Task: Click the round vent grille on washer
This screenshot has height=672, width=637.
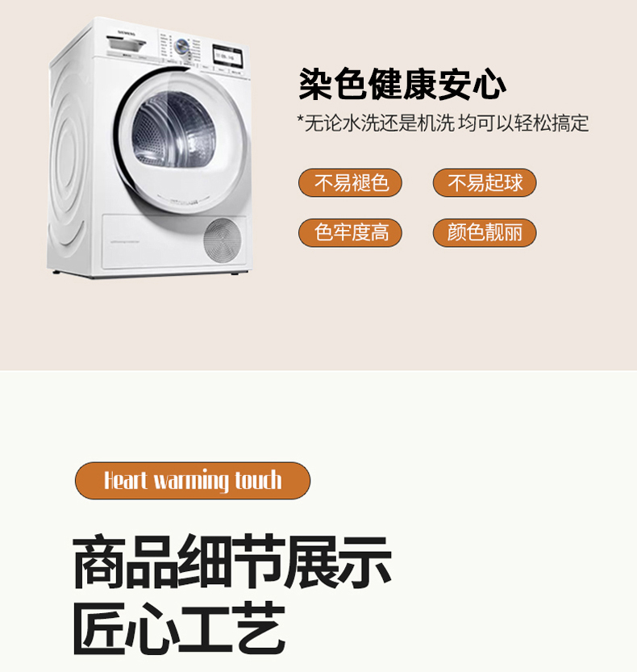Action: 223,240
